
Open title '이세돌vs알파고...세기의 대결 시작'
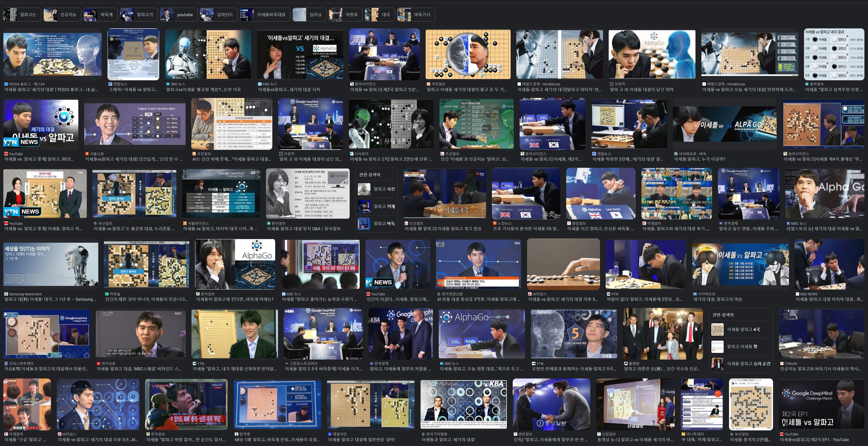pyautogui.click(x=289, y=90)
